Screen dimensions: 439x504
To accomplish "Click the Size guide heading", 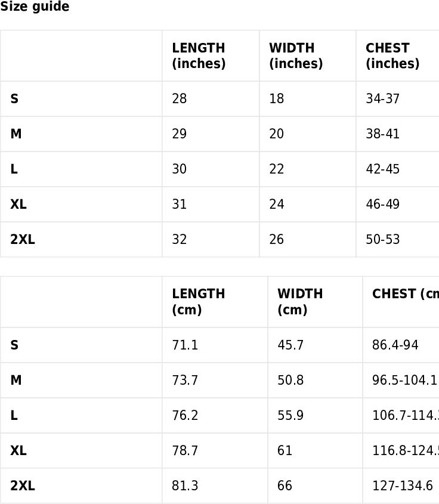I will pyautogui.click(x=35, y=7).
